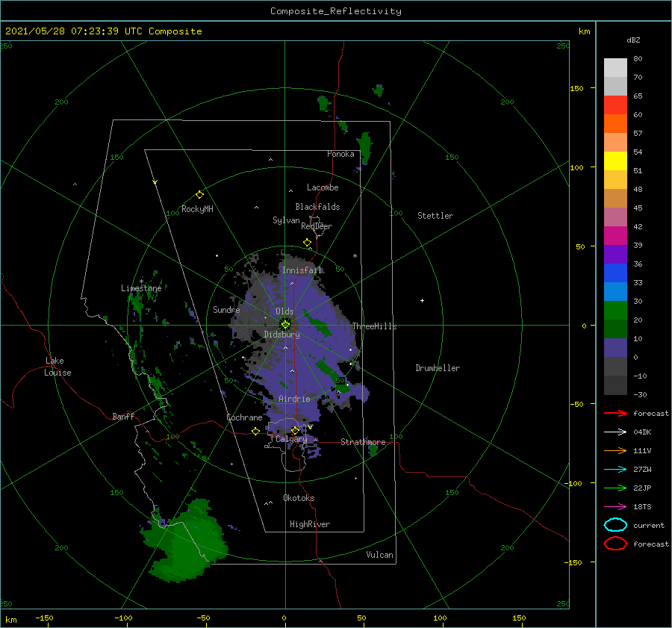Click the Banff label

(x=123, y=416)
